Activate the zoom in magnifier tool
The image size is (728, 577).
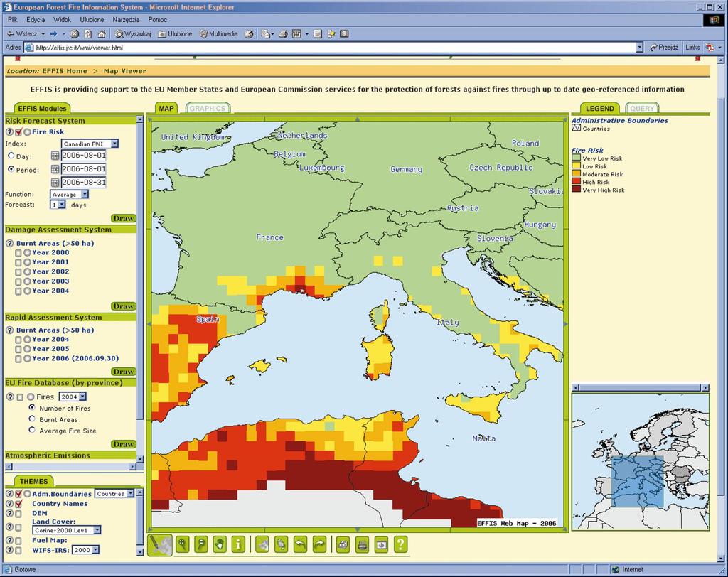(183, 544)
